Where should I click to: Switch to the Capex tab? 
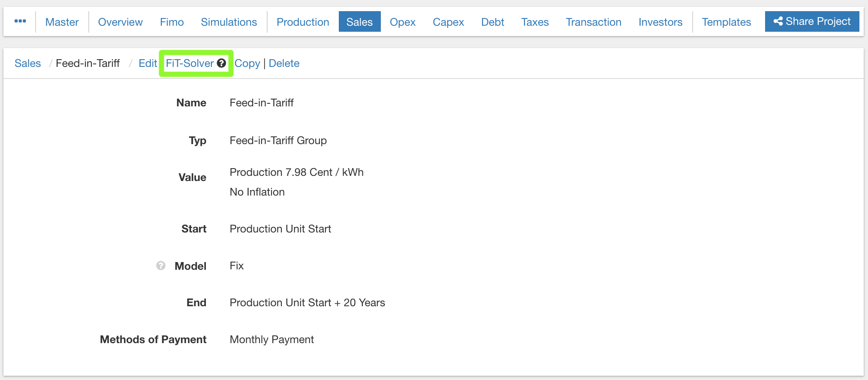click(448, 22)
